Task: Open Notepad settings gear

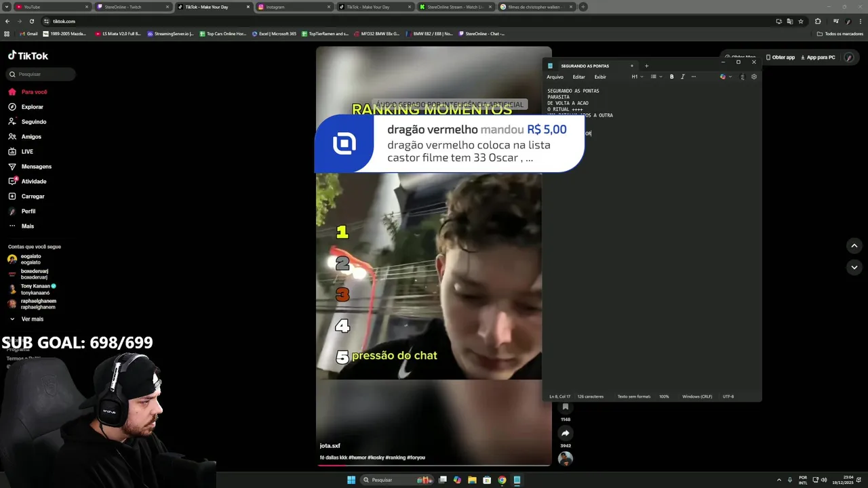Action: 754,77
